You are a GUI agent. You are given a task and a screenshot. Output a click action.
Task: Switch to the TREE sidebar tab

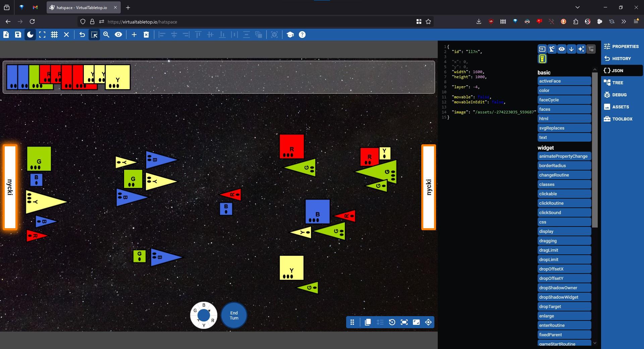tap(617, 83)
